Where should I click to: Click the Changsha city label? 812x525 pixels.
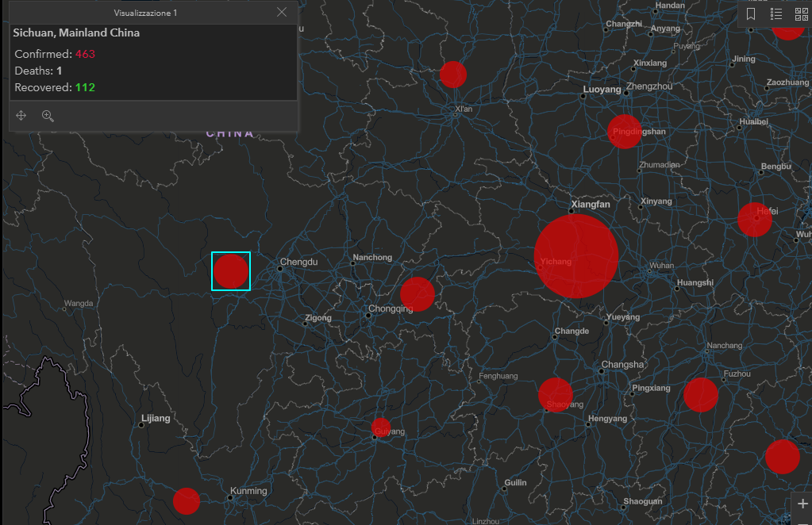pos(622,365)
